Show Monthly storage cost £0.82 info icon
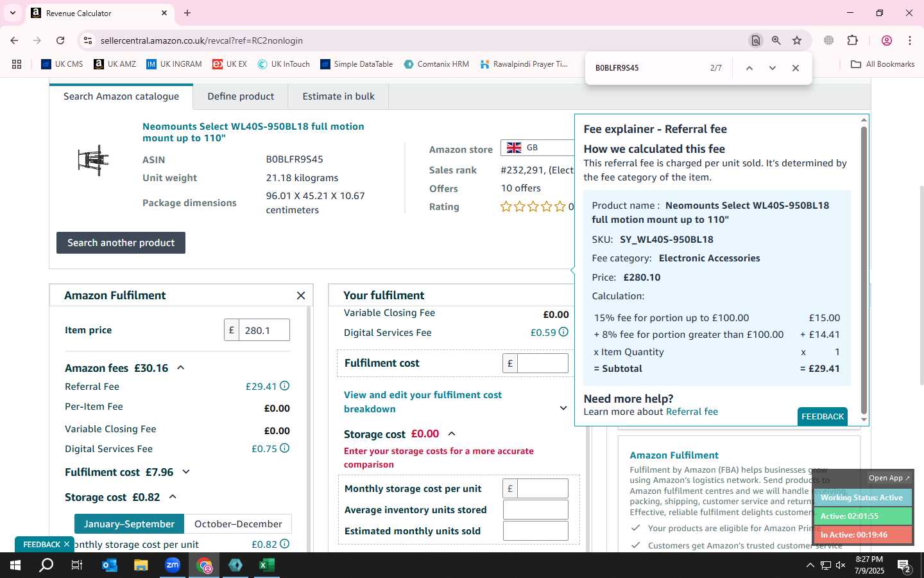The height and width of the screenshot is (578, 924). [285, 544]
